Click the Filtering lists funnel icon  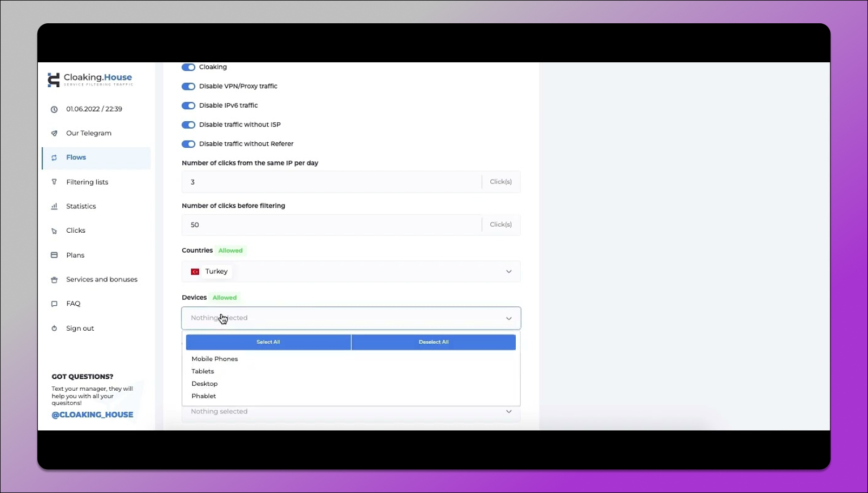pyautogui.click(x=54, y=182)
